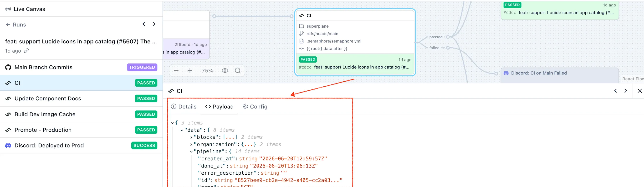
Task: Switch to the Details tab
Action: coord(184,107)
